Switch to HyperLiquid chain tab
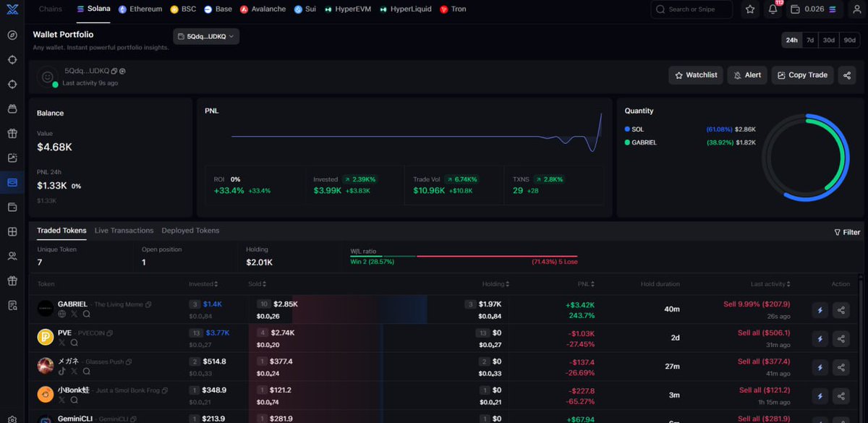 pyautogui.click(x=407, y=9)
